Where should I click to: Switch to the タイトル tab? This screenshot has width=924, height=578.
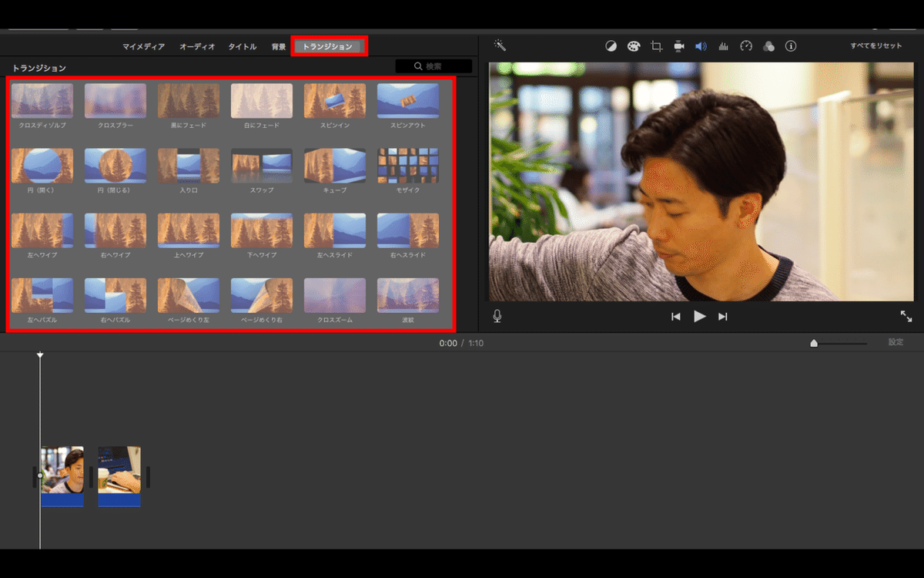coord(243,46)
